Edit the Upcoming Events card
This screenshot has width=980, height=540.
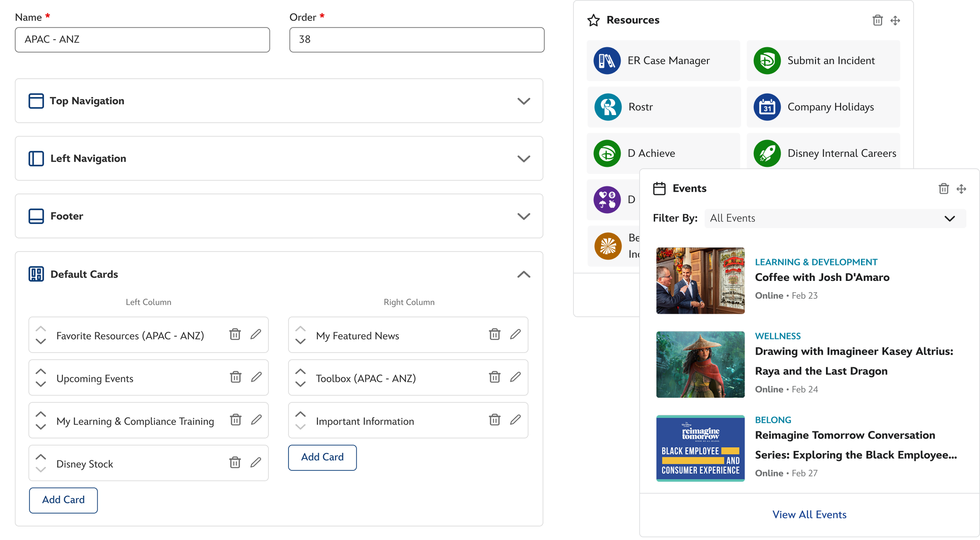(256, 377)
